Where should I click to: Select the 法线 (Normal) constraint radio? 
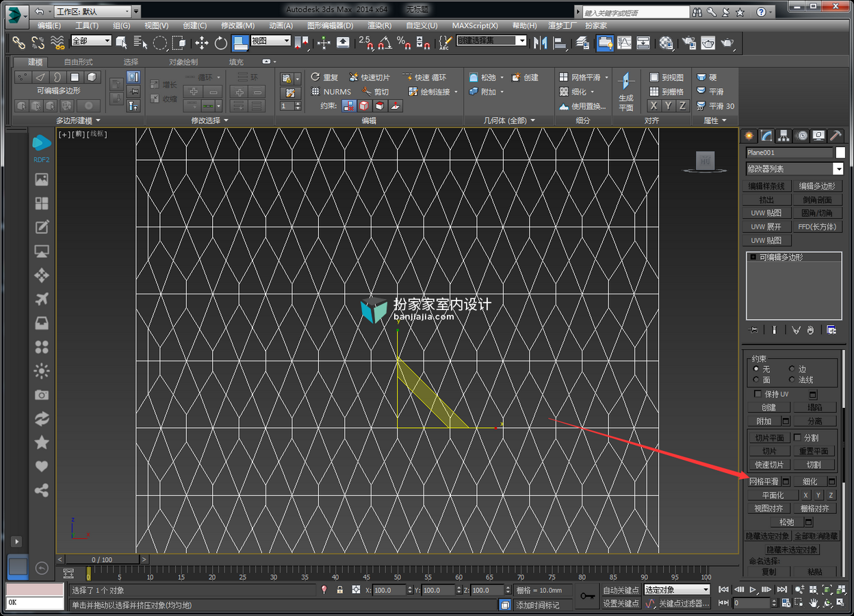pyautogui.click(x=792, y=379)
